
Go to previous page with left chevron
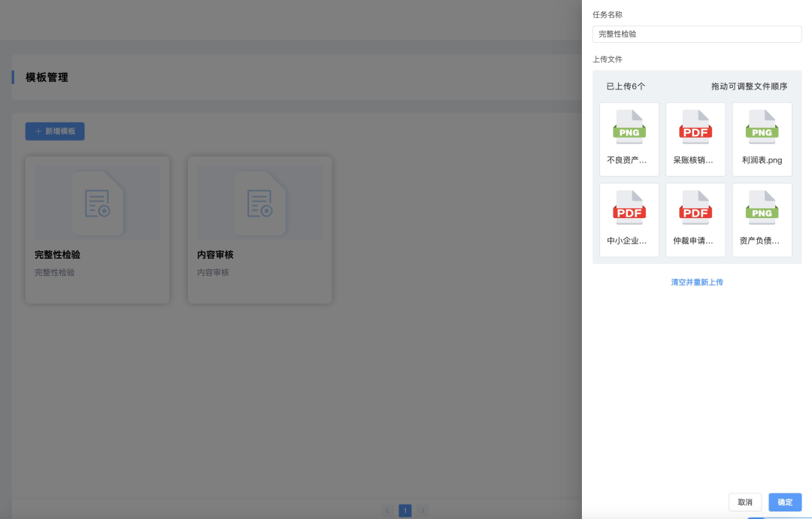tap(388, 511)
